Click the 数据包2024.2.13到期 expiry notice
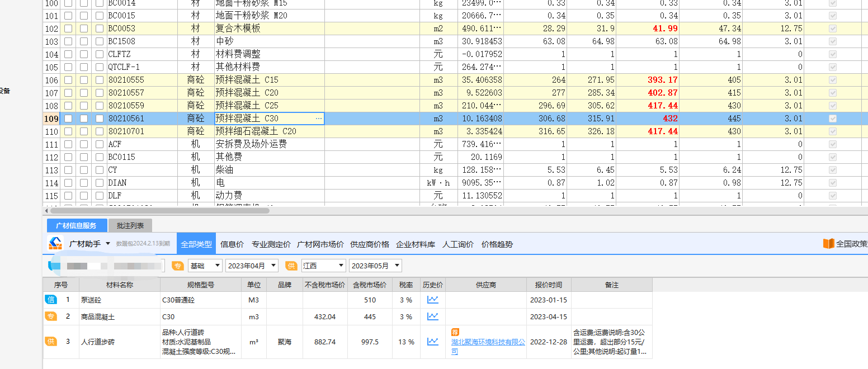 pyautogui.click(x=143, y=244)
